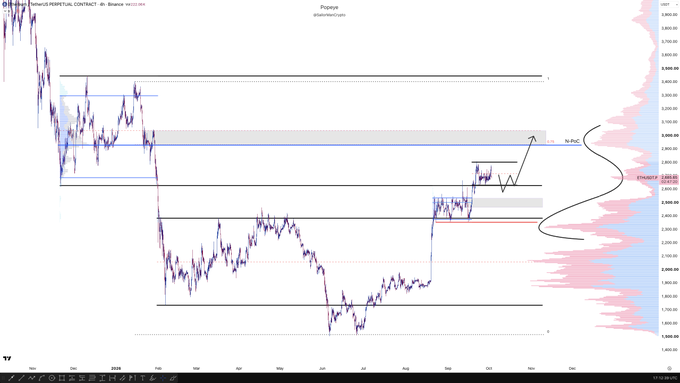Click the UTC clock in status bar

665,378
